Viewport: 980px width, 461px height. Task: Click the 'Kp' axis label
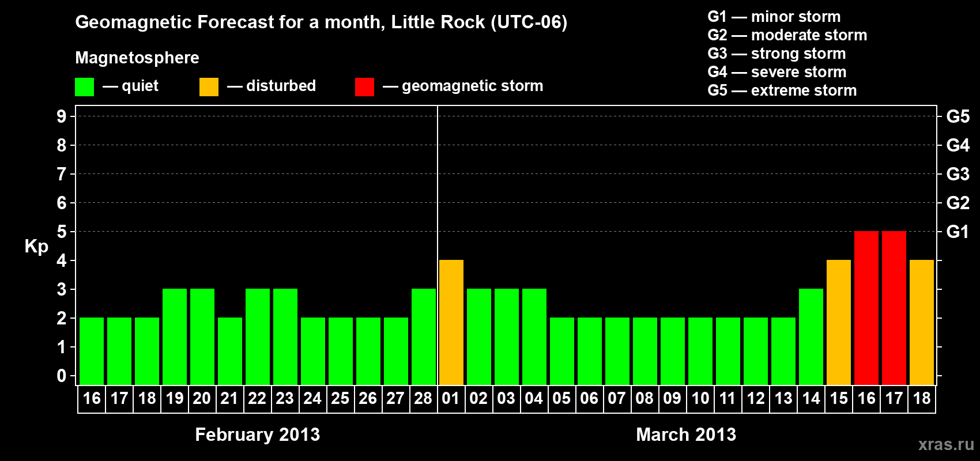point(36,246)
